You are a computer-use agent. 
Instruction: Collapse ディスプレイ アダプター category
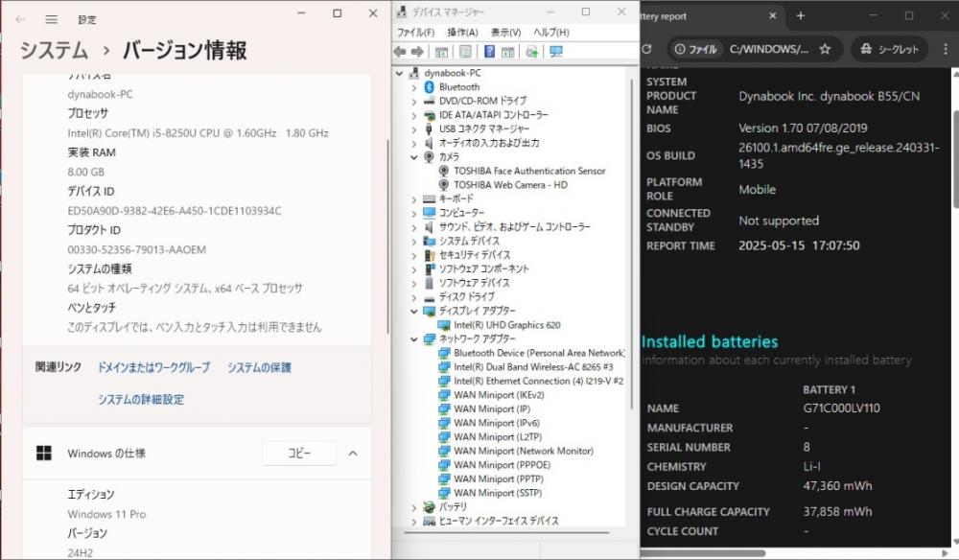point(414,312)
